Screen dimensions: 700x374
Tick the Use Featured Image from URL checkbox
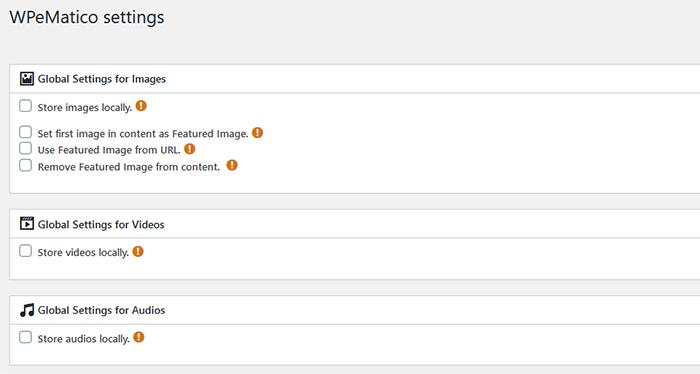[x=25, y=148]
